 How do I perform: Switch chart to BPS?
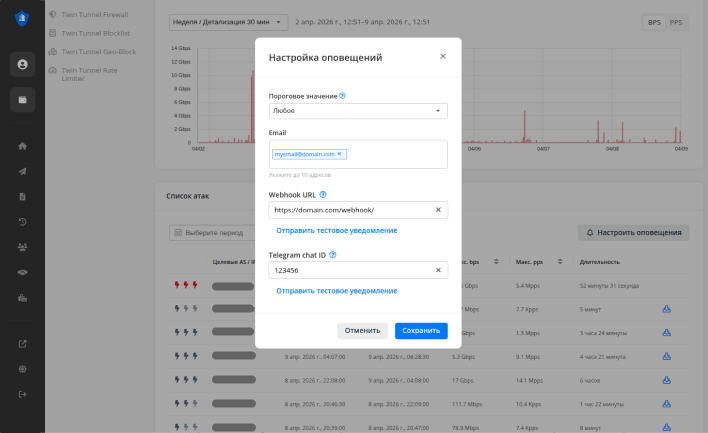click(x=655, y=22)
